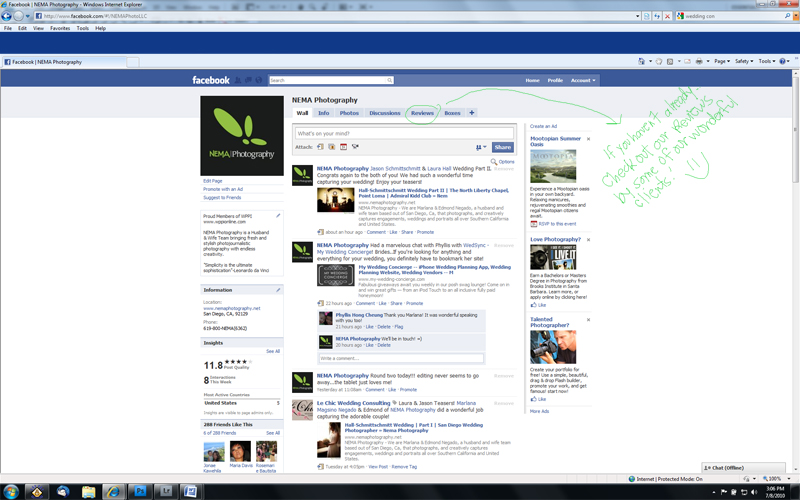Switch to the Info tab
Viewport: 800px width, 500px height.
coord(323,113)
